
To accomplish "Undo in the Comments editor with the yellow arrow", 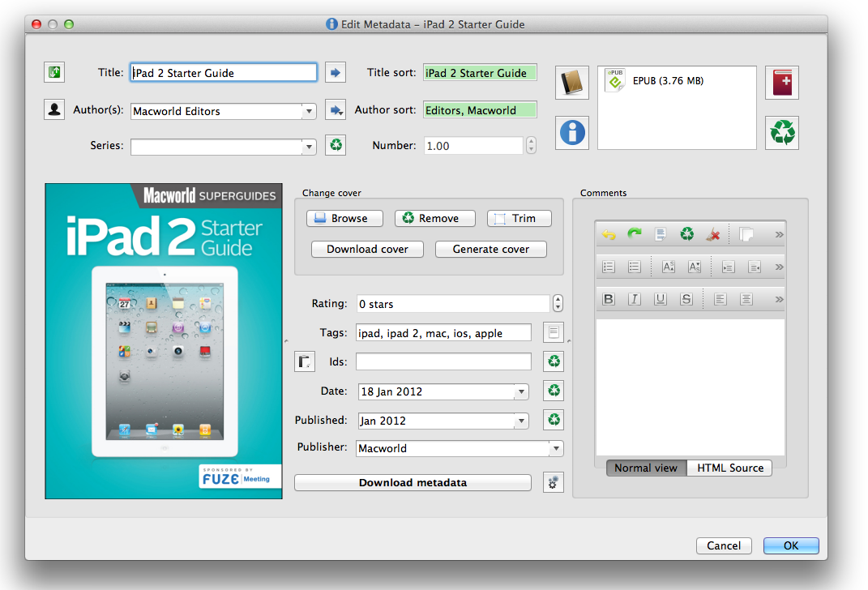I will (609, 234).
